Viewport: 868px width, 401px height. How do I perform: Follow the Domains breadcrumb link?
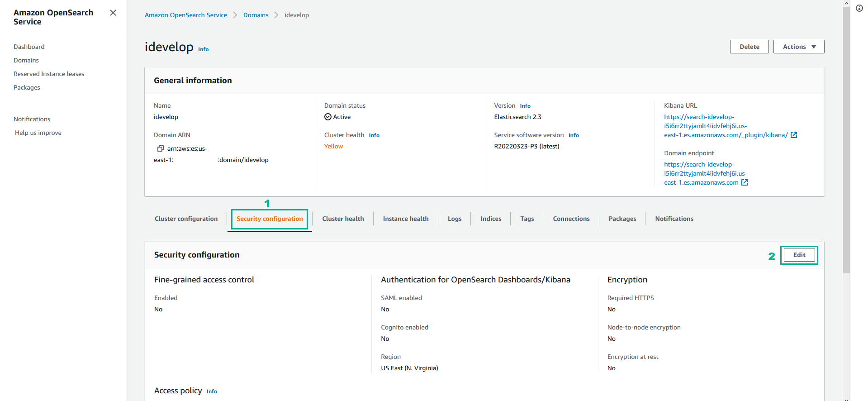tap(256, 15)
